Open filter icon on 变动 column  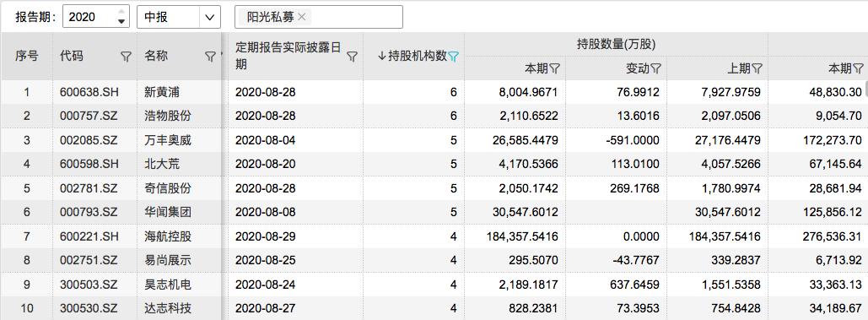point(655,68)
